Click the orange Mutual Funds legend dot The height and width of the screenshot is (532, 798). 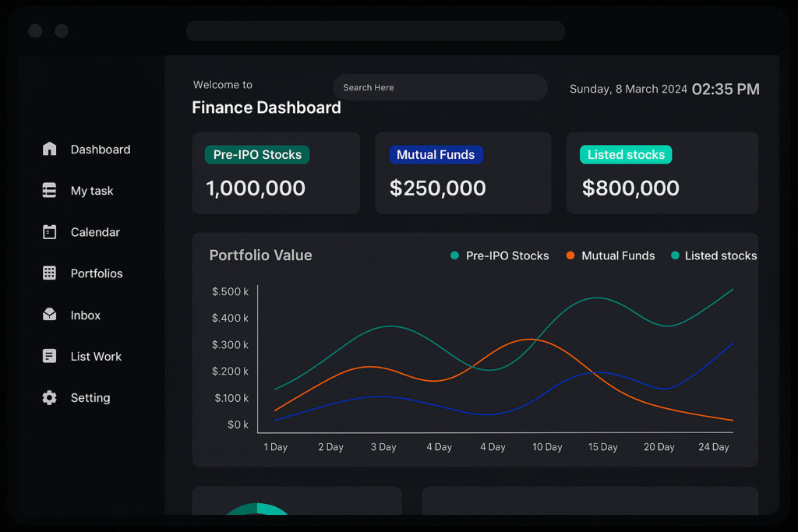click(x=570, y=255)
